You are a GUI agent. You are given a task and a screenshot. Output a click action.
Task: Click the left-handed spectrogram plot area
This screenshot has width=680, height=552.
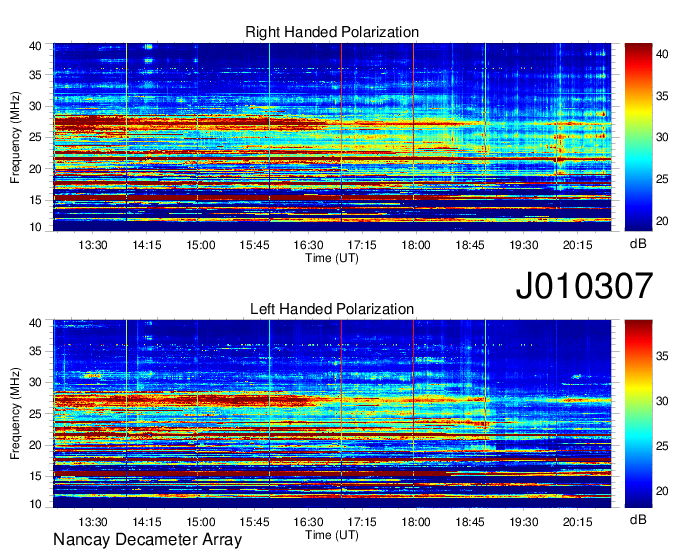point(332,414)
